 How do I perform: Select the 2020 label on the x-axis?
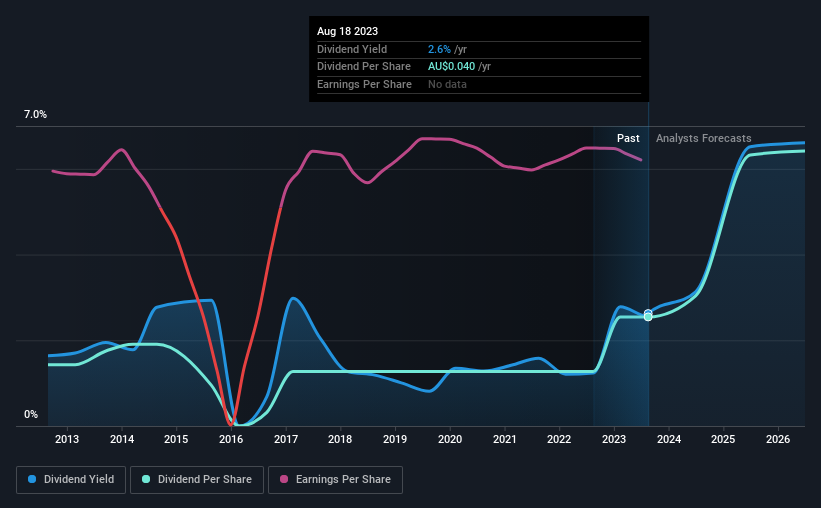450,439
